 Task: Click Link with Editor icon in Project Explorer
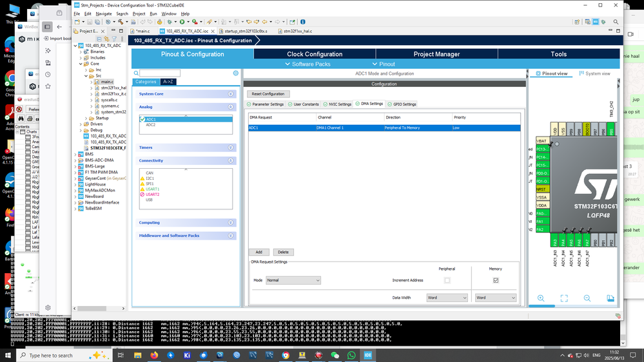click(x=106, y=39)
